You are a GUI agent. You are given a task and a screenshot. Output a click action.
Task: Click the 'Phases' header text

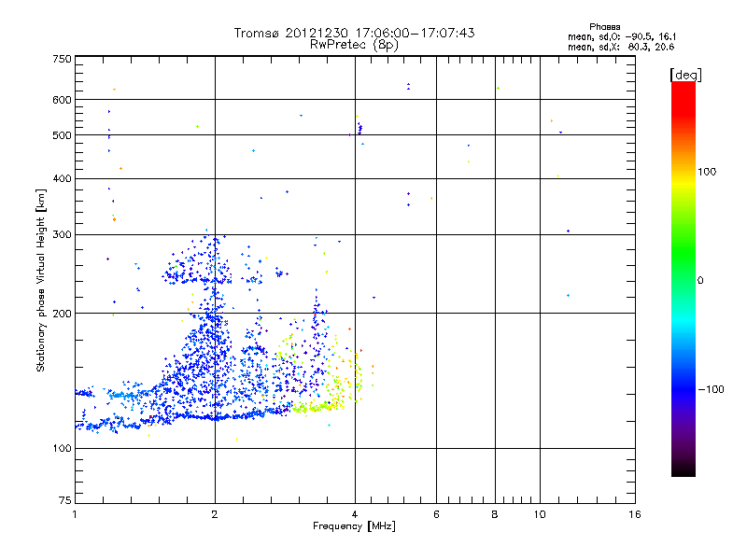(x=604, y=27)
